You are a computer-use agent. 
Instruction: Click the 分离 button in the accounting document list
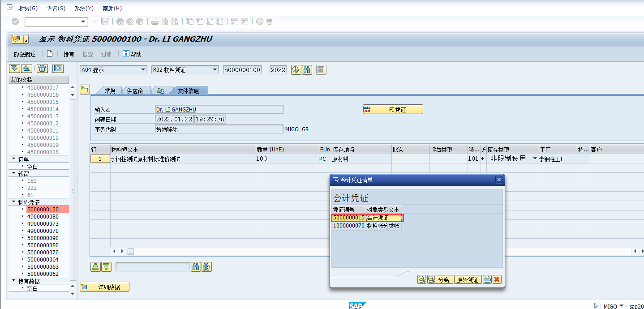click(441, 279)
